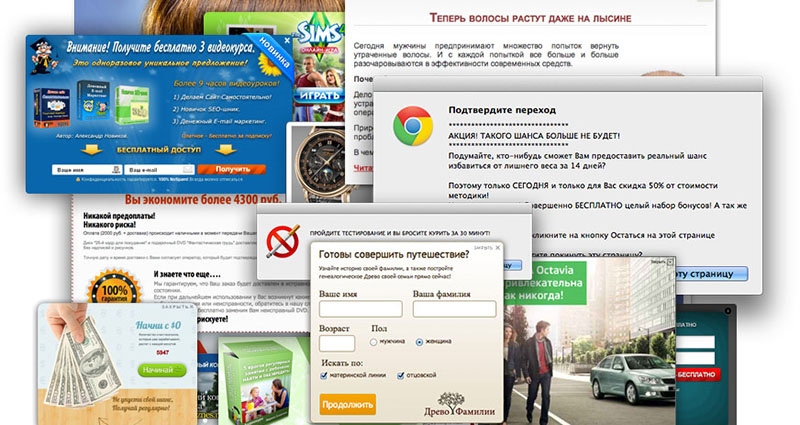Click the 'Начни с $0' heading
Image resolution: width=800 pixels, height=425 pixels.
tap(158, 325)
